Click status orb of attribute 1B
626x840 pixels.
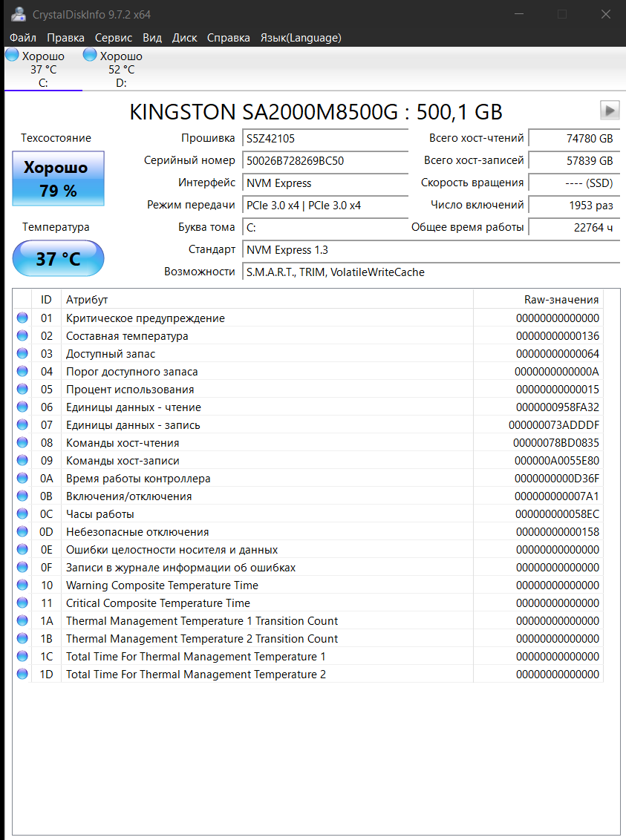[22, 638]
